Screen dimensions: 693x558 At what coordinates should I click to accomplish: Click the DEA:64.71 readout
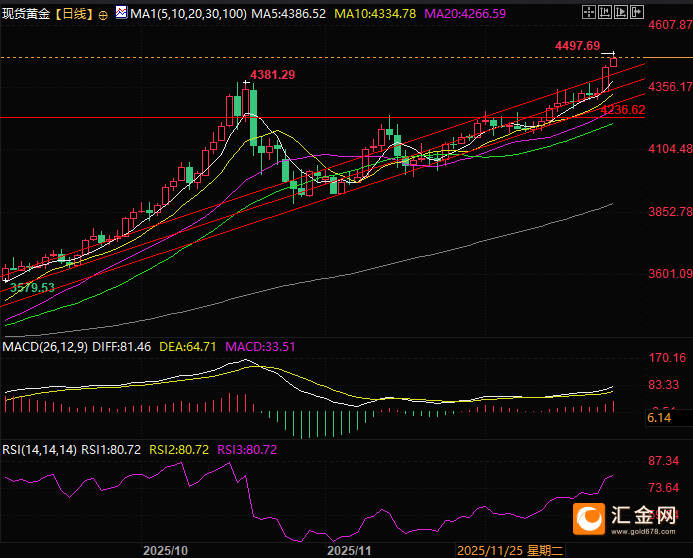click(188, 347)
